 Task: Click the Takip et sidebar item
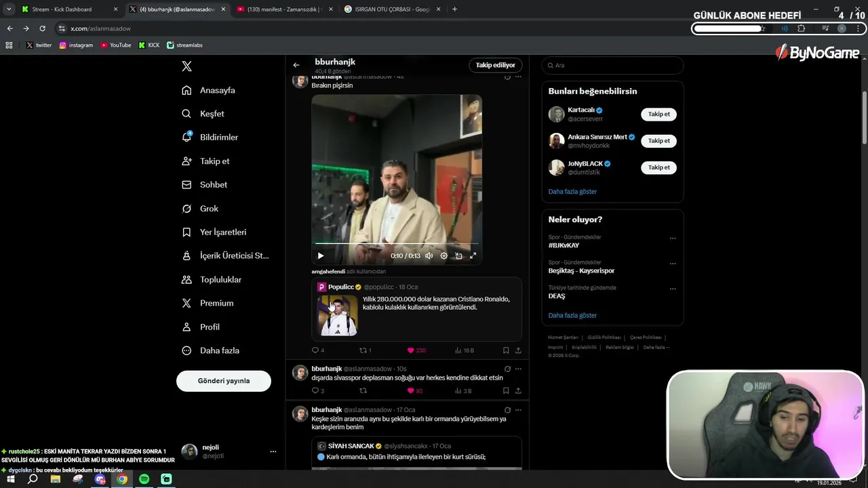pos(206,161)
